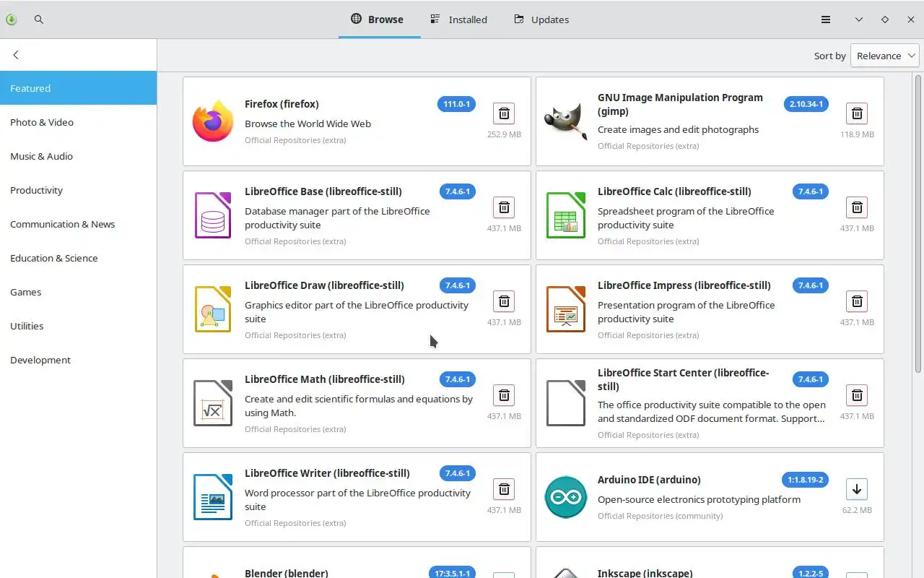Click Inkscape version badge 1.2.2-5
This screenshot has height=578, width=924.
(810, 573)
